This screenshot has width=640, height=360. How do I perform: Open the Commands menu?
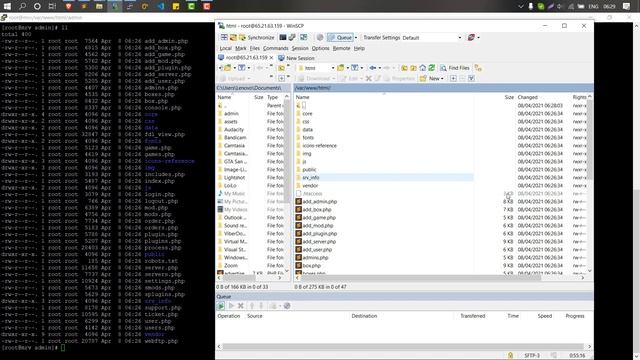pos(276,48)
